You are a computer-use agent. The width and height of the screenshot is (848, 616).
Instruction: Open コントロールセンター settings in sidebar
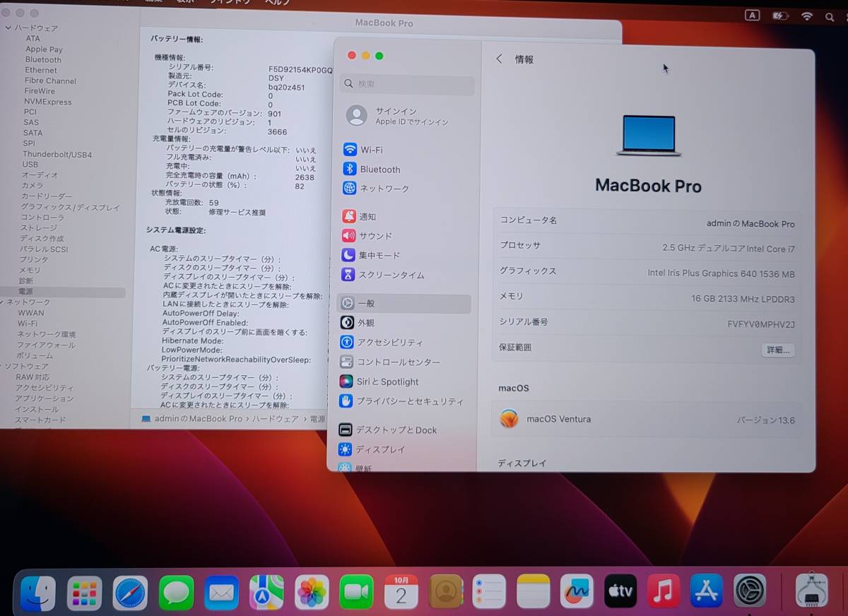click(390, 362)
